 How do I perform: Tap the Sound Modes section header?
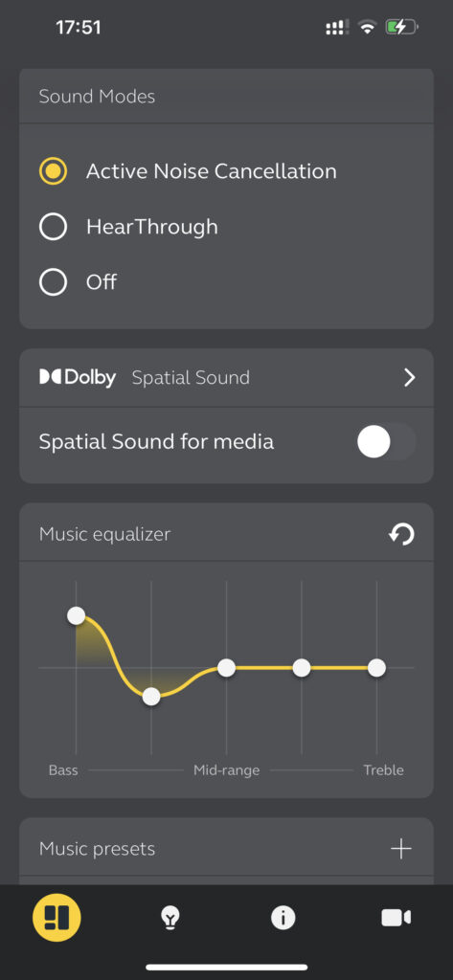coord(97,97)
